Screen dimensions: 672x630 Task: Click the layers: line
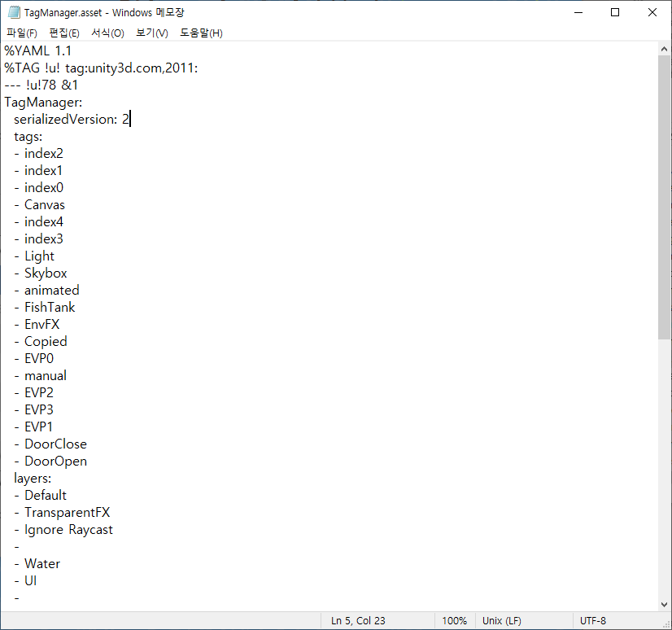[33, 478]
